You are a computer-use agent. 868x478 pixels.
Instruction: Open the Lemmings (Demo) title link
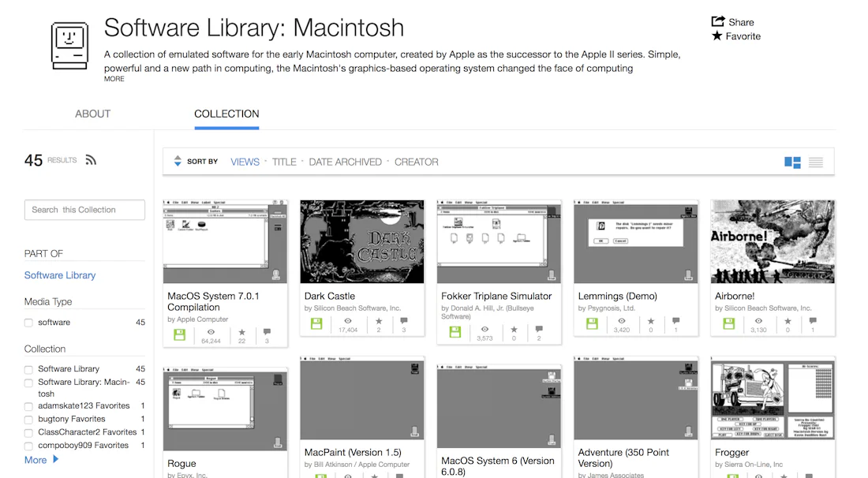[x=617, y=296]
